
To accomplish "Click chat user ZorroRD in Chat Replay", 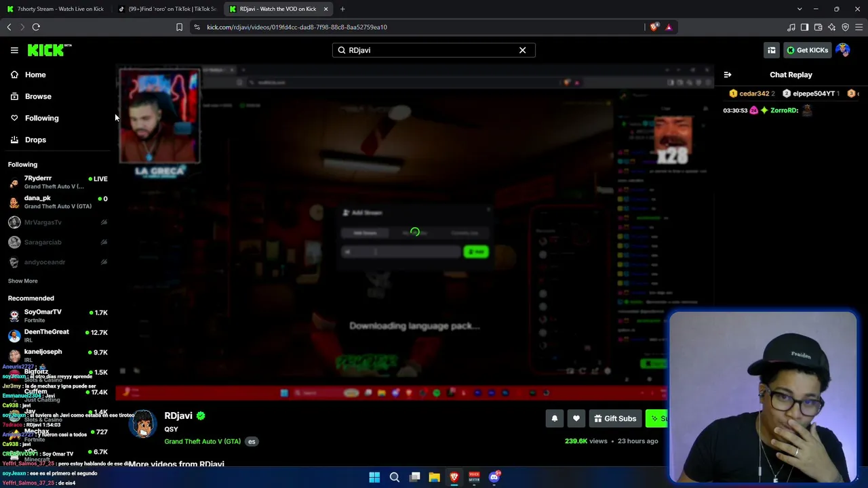I will click(785, 110).
